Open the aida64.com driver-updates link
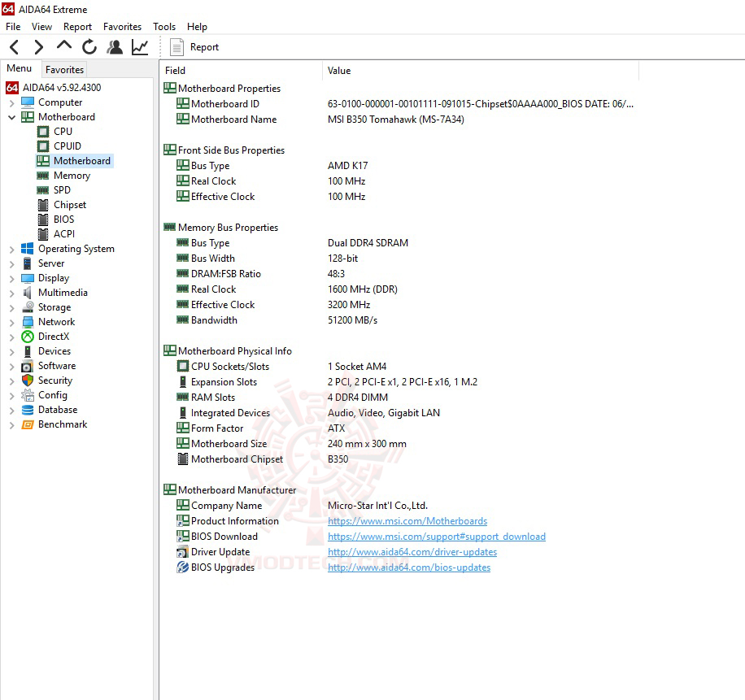This screenshot has width=745, height=700. [x=412, y=552]
